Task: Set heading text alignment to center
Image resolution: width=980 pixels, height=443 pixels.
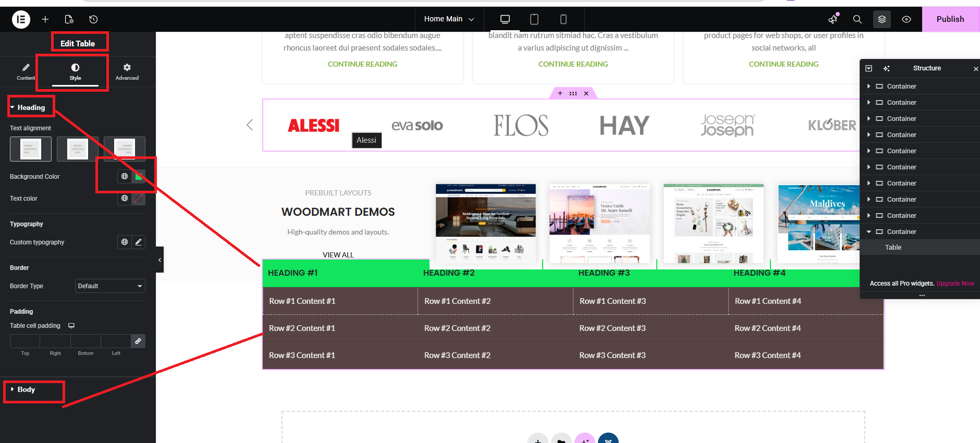Action: tap(78, 149)
